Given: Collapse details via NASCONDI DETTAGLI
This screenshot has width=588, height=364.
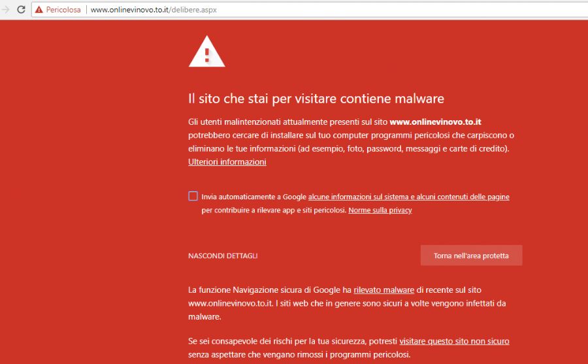Looking at the screenshot, I should (223, 256).
